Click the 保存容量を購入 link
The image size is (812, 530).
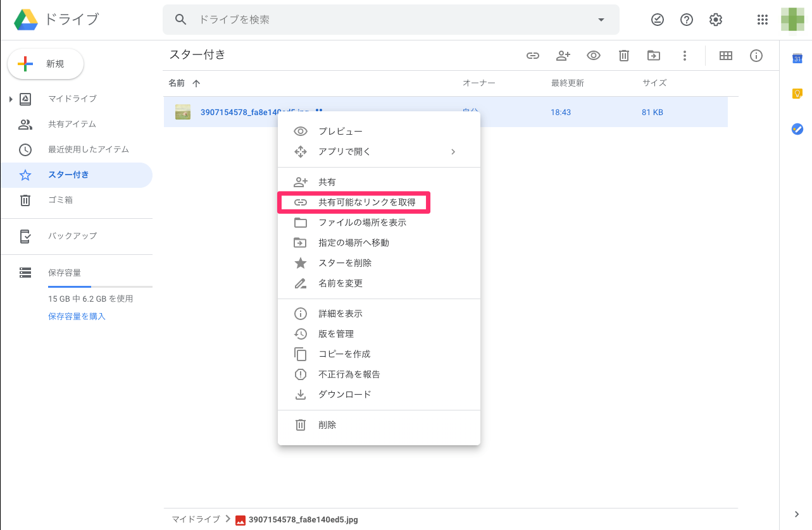click(x=77, y=316)
